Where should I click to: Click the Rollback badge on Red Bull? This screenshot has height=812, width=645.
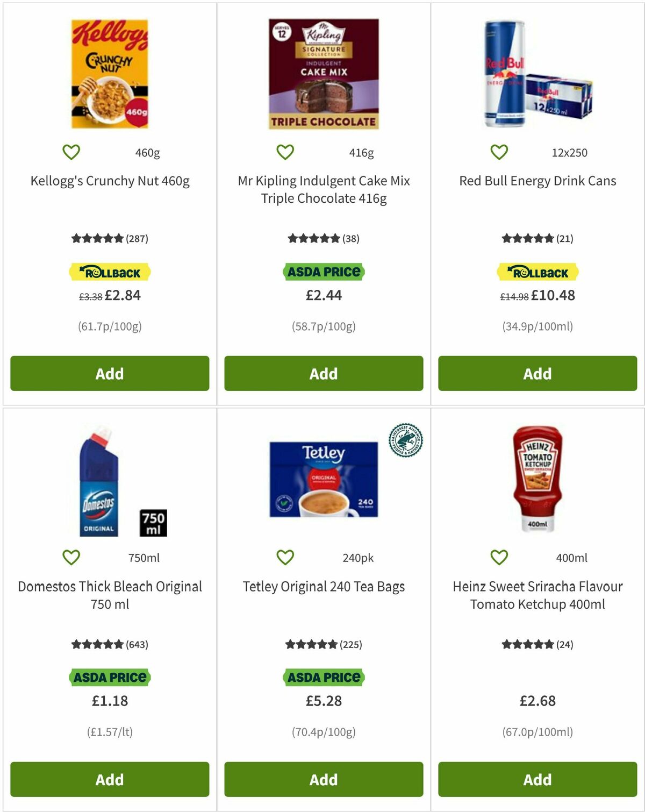tap(537, 272)
